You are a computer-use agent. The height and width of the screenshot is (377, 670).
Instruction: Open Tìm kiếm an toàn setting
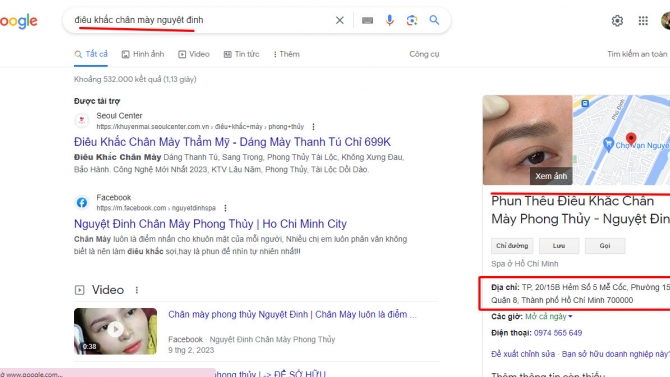pos(637,54)
